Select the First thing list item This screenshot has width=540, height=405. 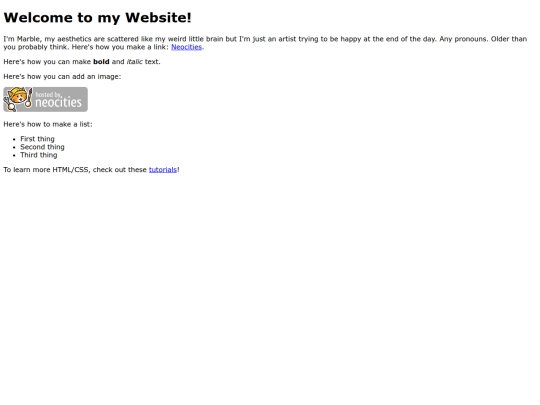tap(37, 139)
